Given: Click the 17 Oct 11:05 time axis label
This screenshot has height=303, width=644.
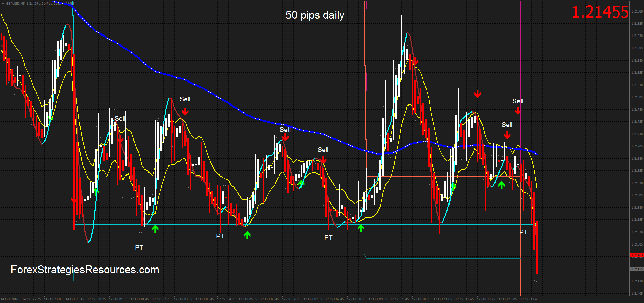Looking at the screenshot, I should tap(443, 299).
